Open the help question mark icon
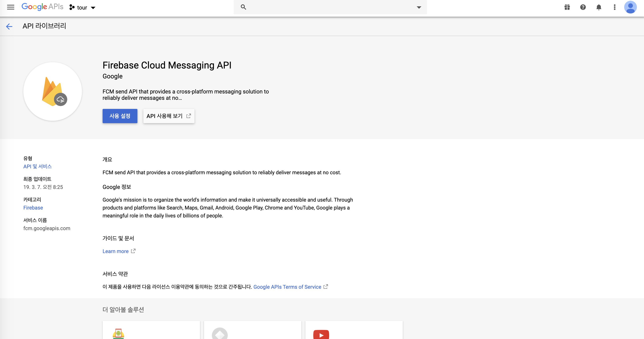Image resolution: width=644 pixels, height=339 pixels. click(x=583, y=7)
